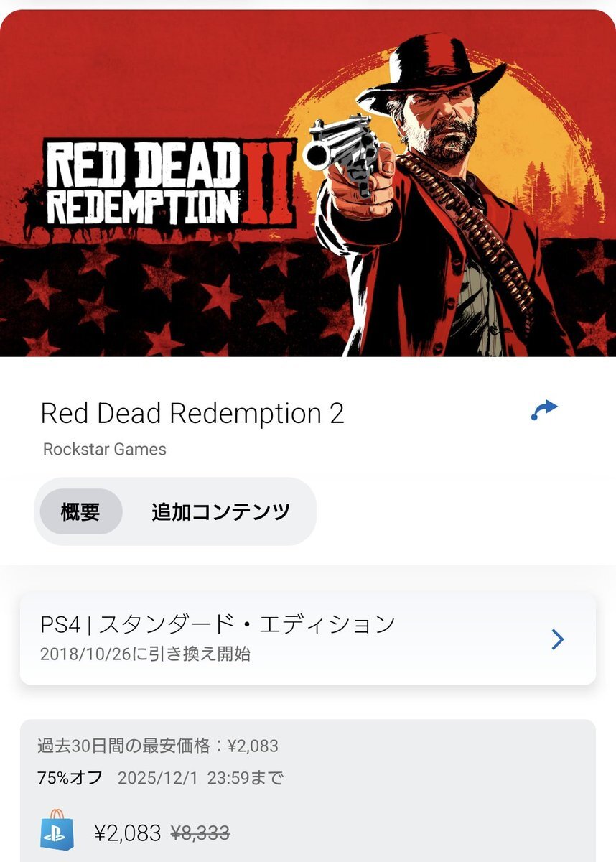
Task: Switch to the 追加コンテンツ tab
Action: coord(220,511)
